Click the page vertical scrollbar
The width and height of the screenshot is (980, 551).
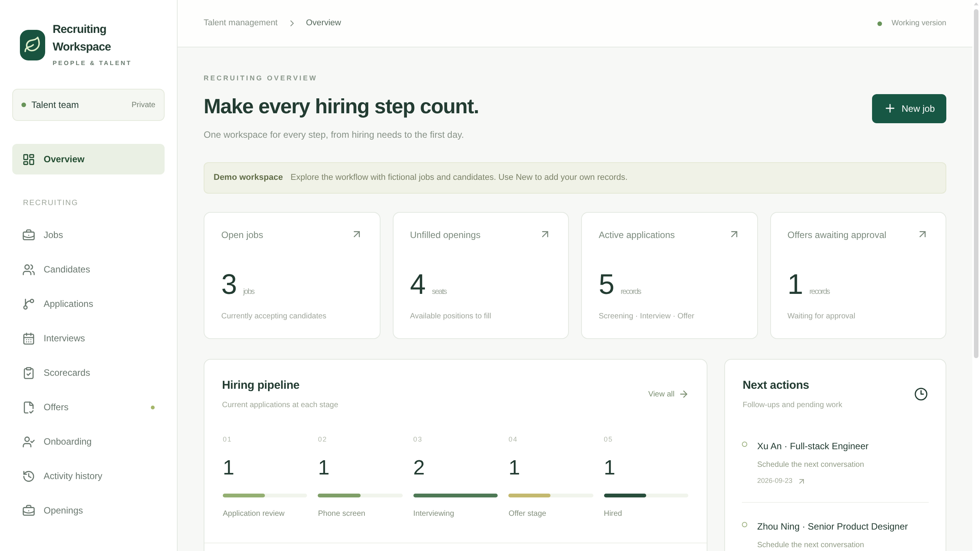coord(976,184)
